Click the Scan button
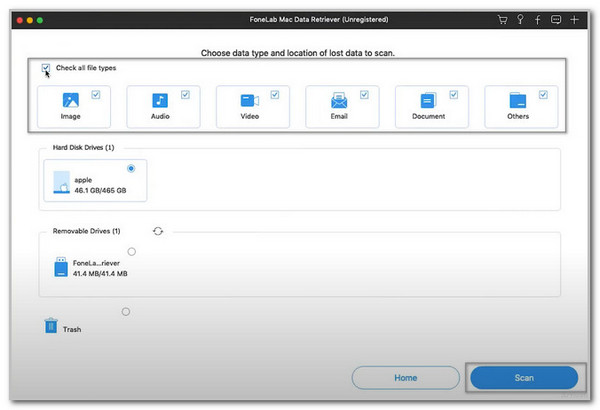This screenshot has width=600, height=410. 524,378
